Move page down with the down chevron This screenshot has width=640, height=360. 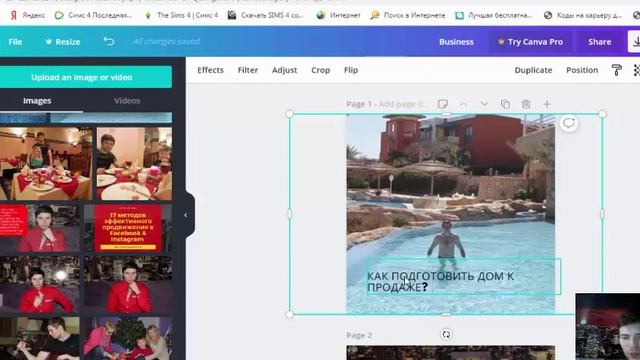point(484,104)
